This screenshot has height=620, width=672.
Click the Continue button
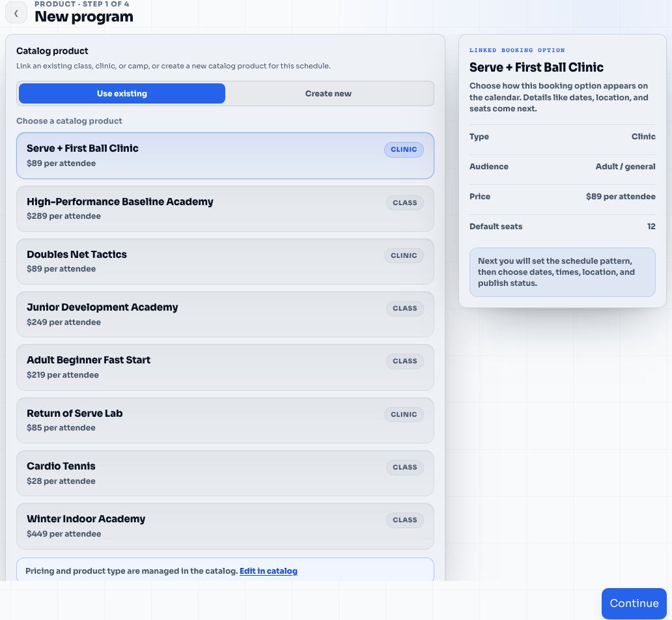(x=634, y=603)
